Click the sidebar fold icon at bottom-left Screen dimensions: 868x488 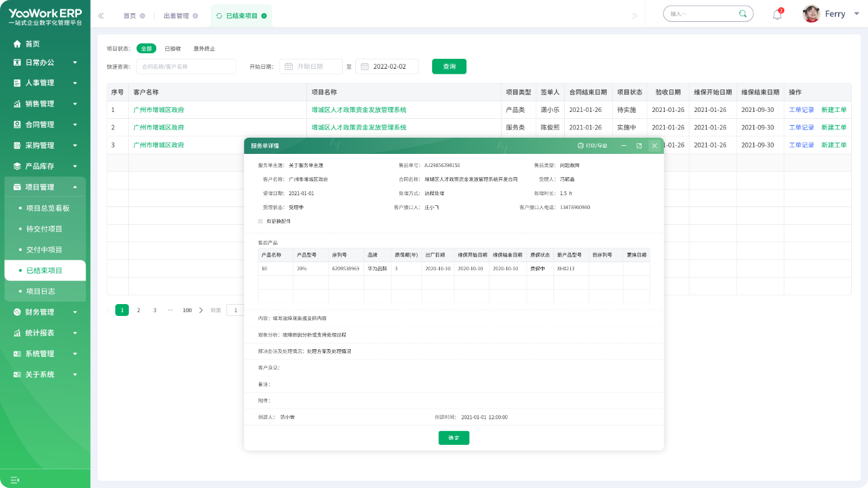click(15, 480)
